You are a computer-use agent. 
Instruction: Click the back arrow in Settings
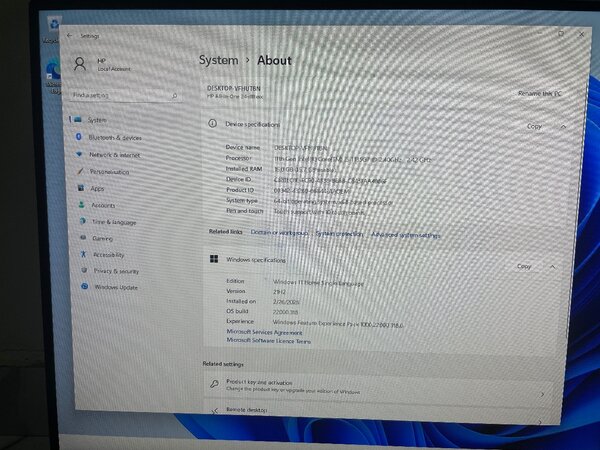69,35
